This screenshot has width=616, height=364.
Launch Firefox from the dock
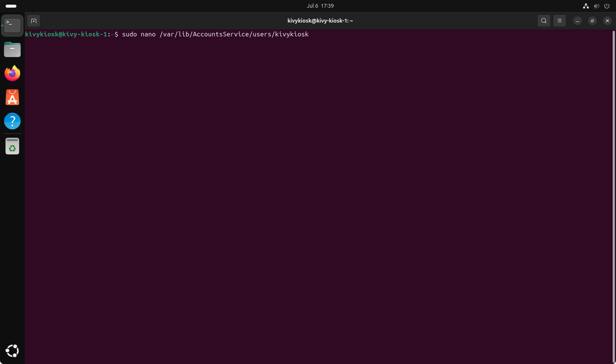(x=12, y=73)
